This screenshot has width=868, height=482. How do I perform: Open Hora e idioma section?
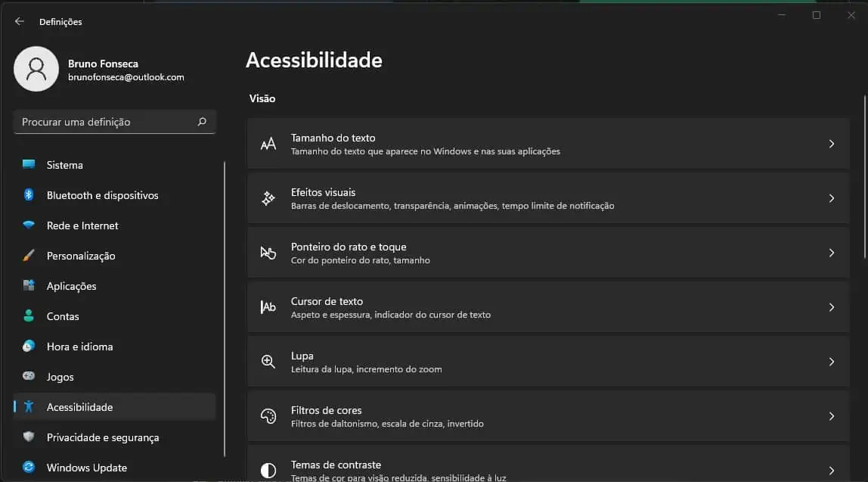coord(115,347)
